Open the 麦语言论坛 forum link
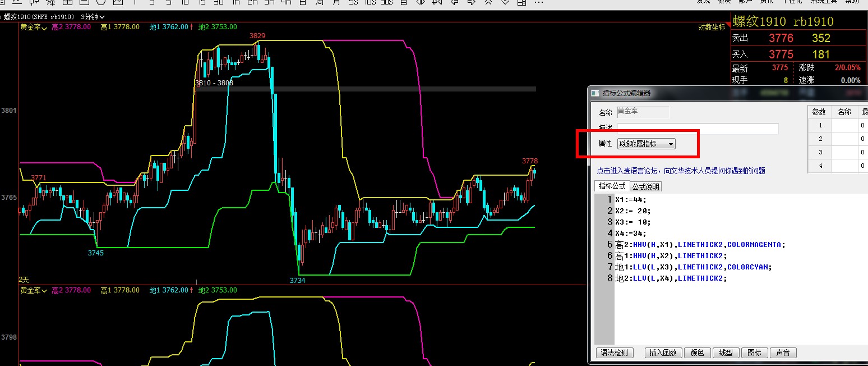This screenshot has height=366, width=868. [x=680, y=171]
